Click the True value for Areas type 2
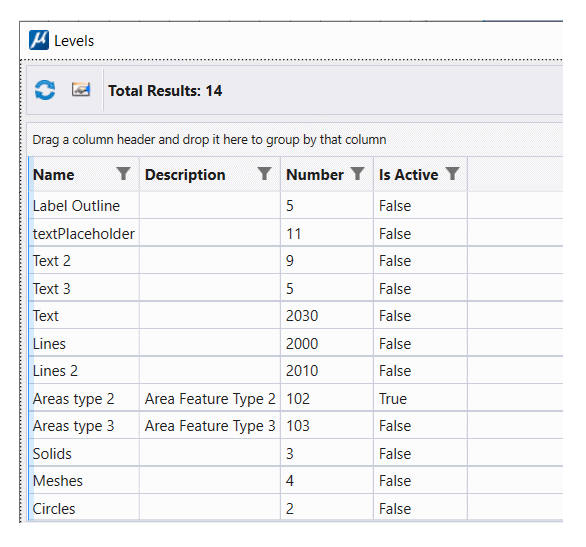 393,399
